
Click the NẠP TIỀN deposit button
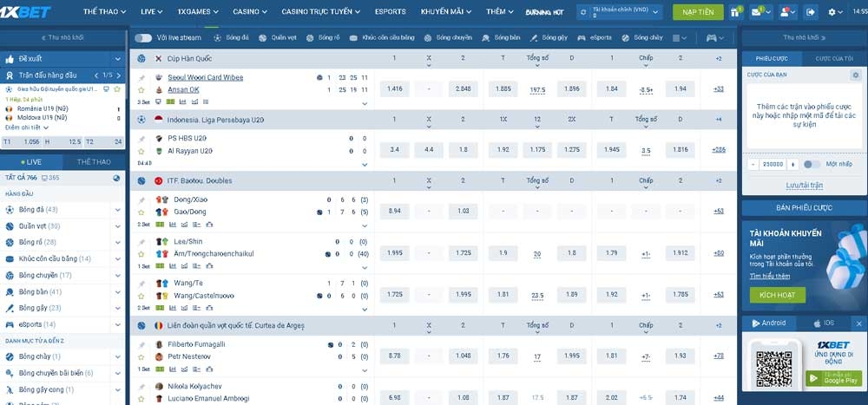click(698, 12)
